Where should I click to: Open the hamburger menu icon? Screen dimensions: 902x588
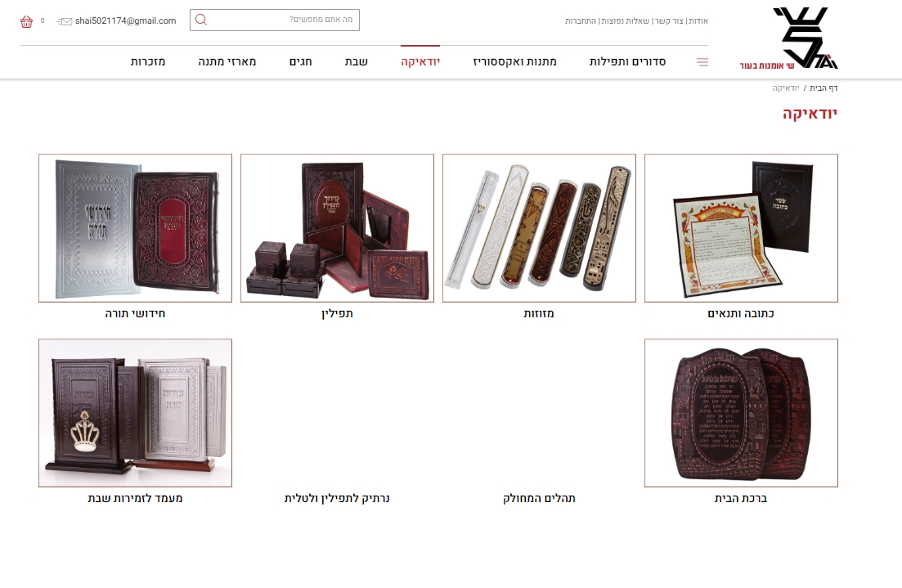tap(702, 61)
